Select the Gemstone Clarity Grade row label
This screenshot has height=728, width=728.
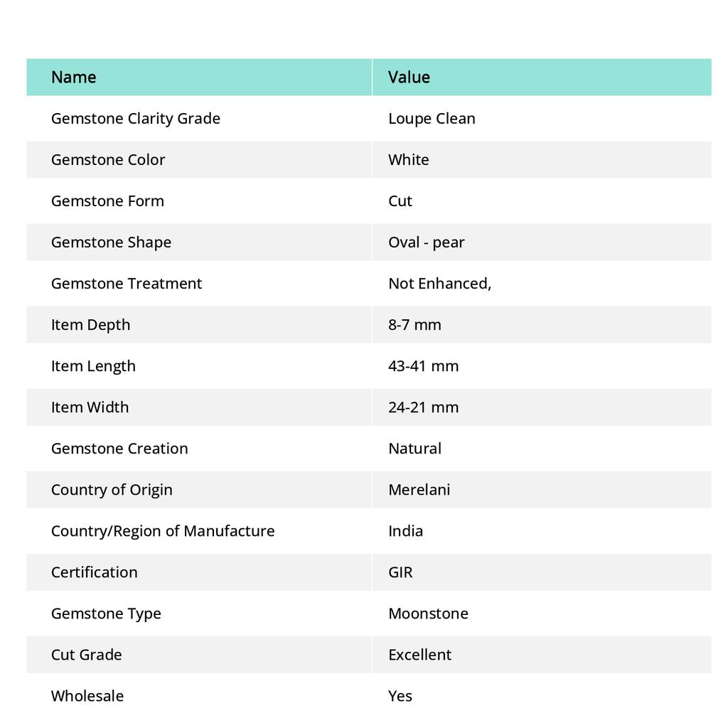[x=136, y=118]
